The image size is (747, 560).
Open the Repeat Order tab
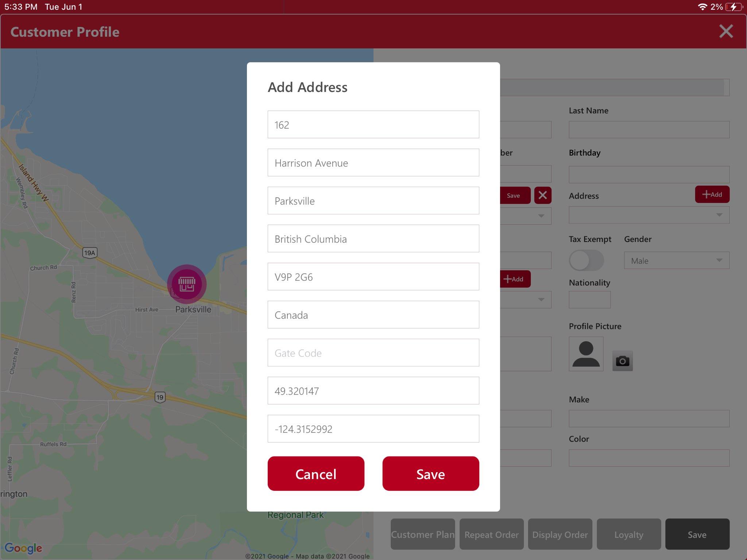[x=491, y=534]
